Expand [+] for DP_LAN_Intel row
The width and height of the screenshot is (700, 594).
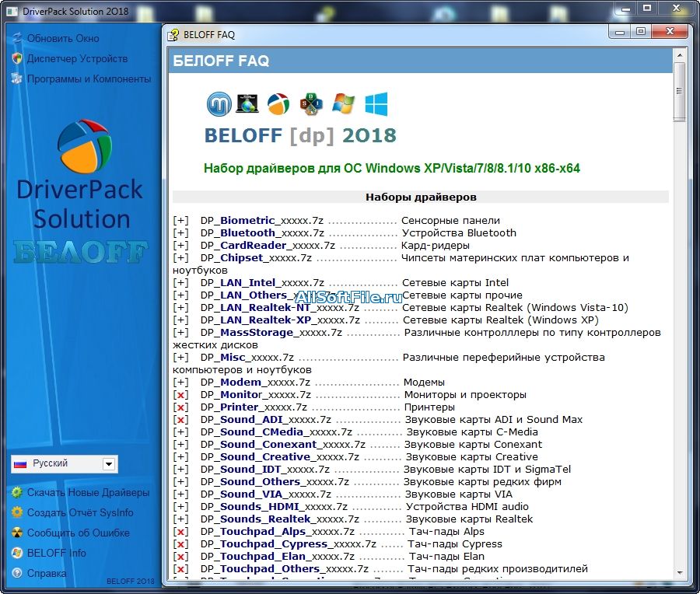pos(180,283)
